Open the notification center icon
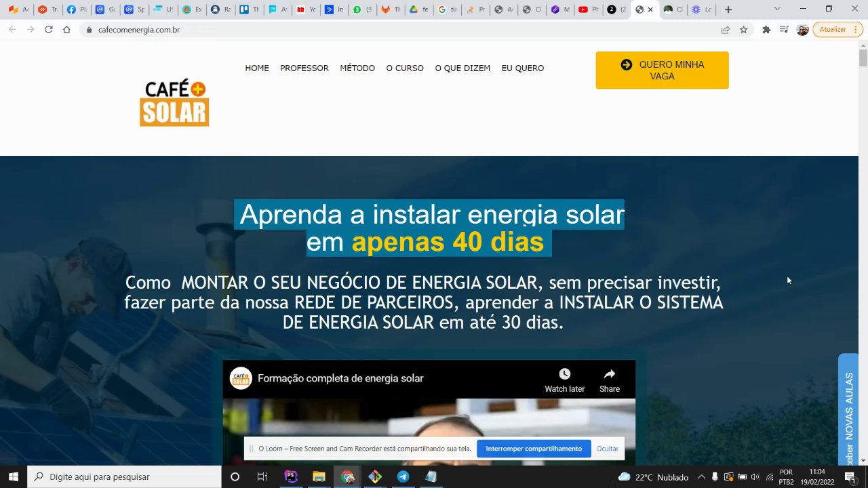 coord(850,477)
